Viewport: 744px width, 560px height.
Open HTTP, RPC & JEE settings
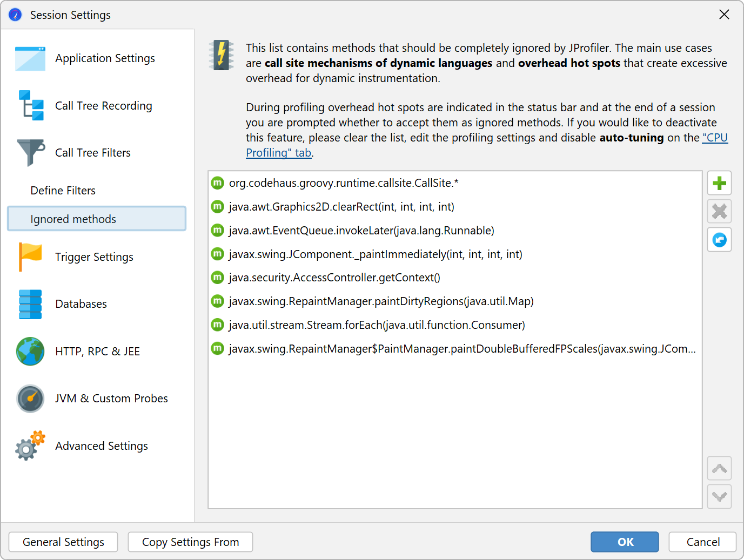pyautogui.click(x=97, y=351)
